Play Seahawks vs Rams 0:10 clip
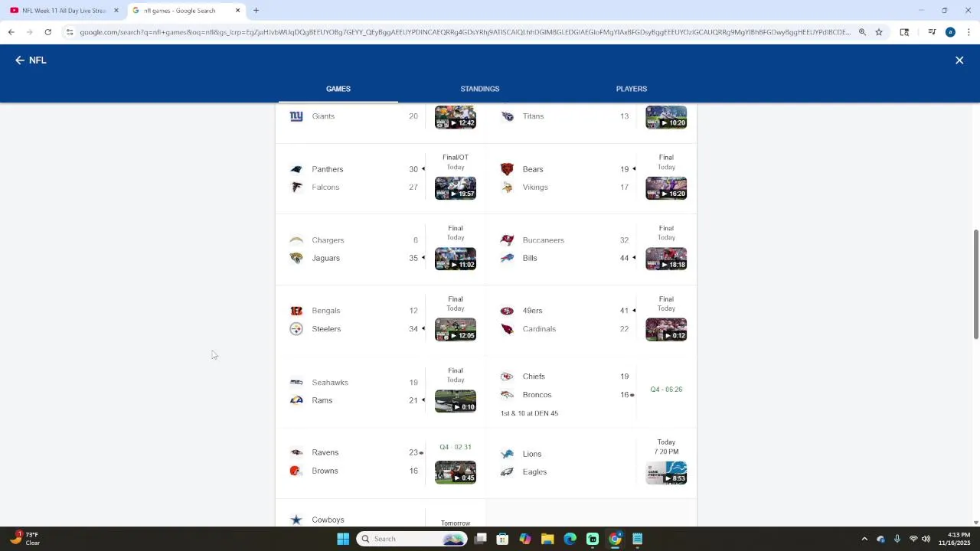 pos(456,401)
